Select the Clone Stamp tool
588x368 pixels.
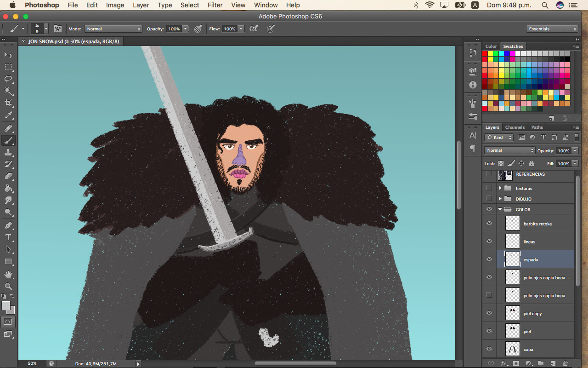8,152
